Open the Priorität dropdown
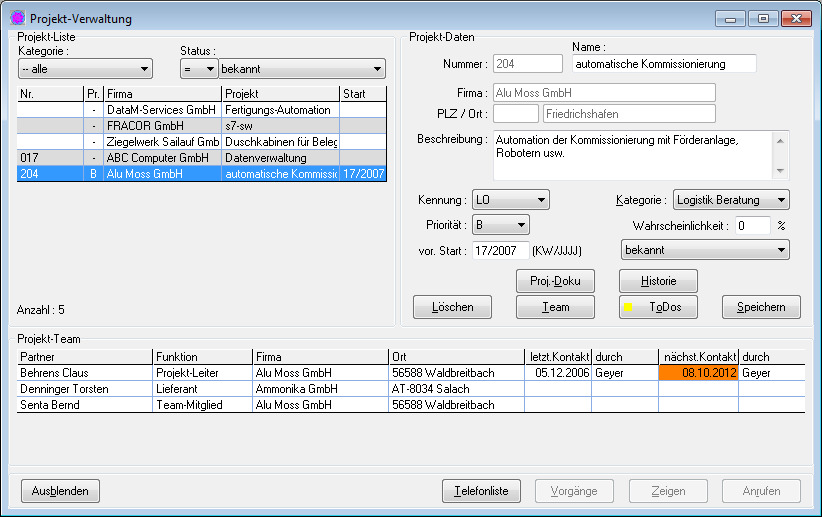This screenshot has height=517, width=822. pyautogui.click(x=501, y=224)
